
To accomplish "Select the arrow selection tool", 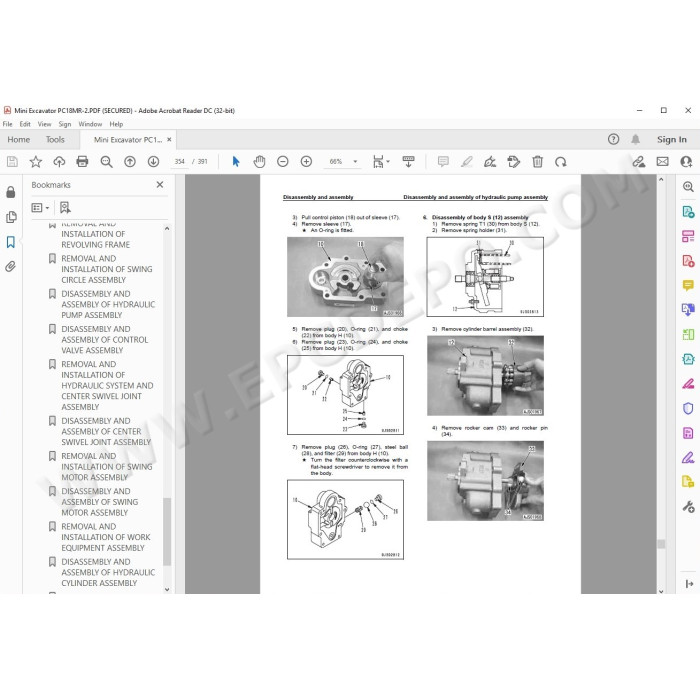I will tap(236, 162).
